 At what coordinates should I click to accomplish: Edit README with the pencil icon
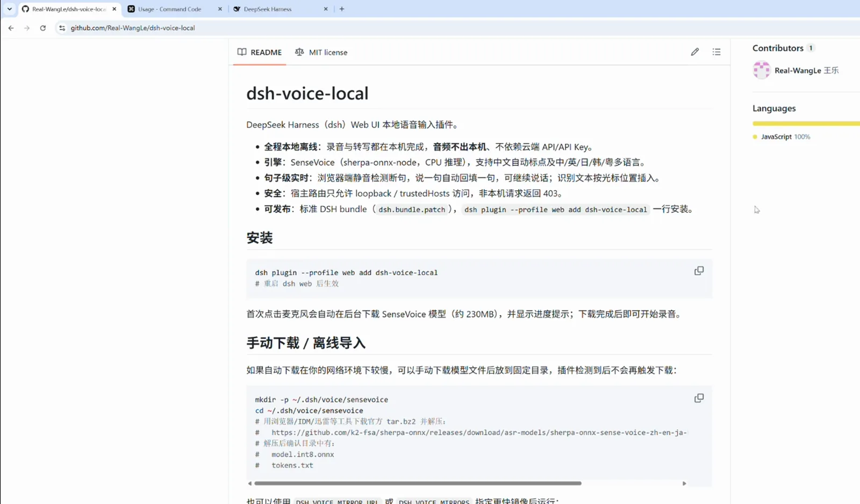(x=695, y=52)
